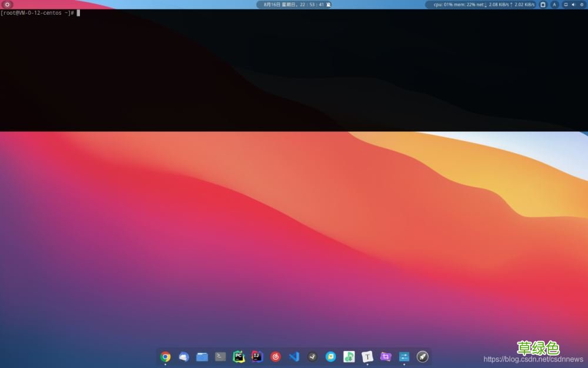The height and width of the screenshot is (368, 588).
Task: Launch Google Chrome from the dock
Action: pos(165,356)
